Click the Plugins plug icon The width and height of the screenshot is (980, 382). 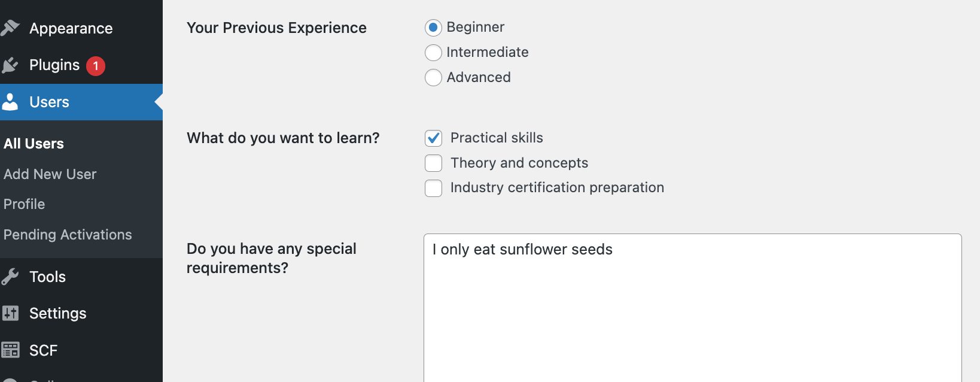point(10,65)
